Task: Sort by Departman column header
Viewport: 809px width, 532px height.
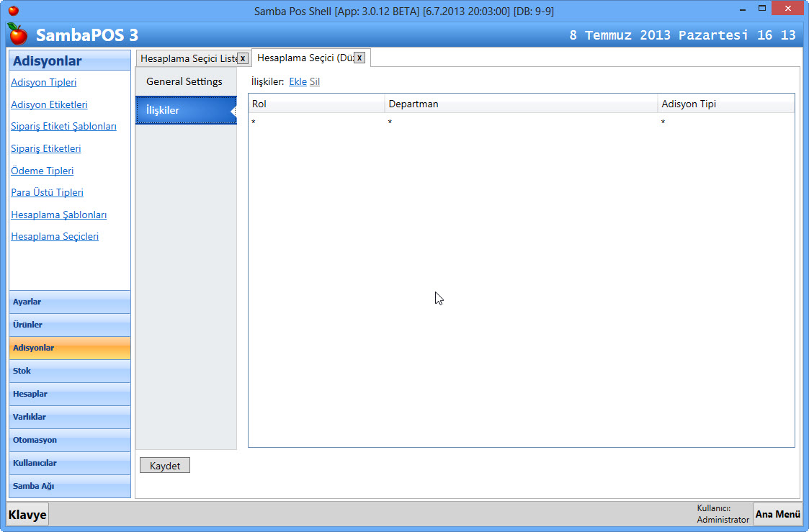Action: tap(520, 104)
